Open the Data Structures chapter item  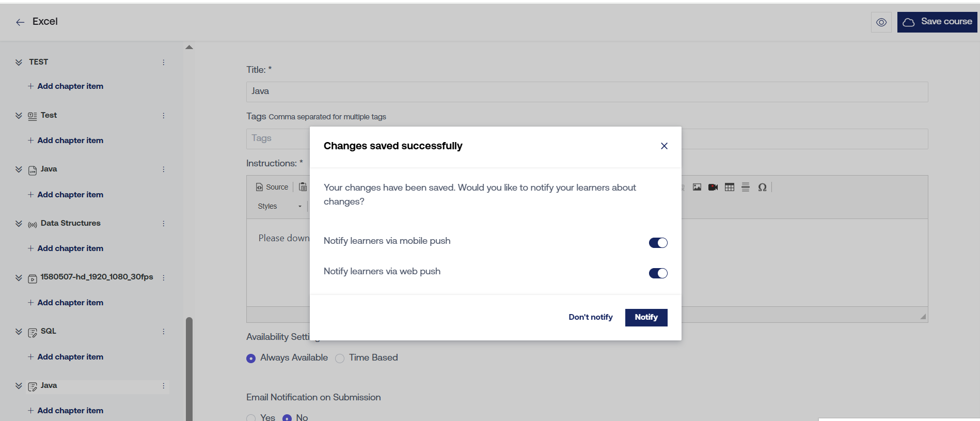[70, 223]
